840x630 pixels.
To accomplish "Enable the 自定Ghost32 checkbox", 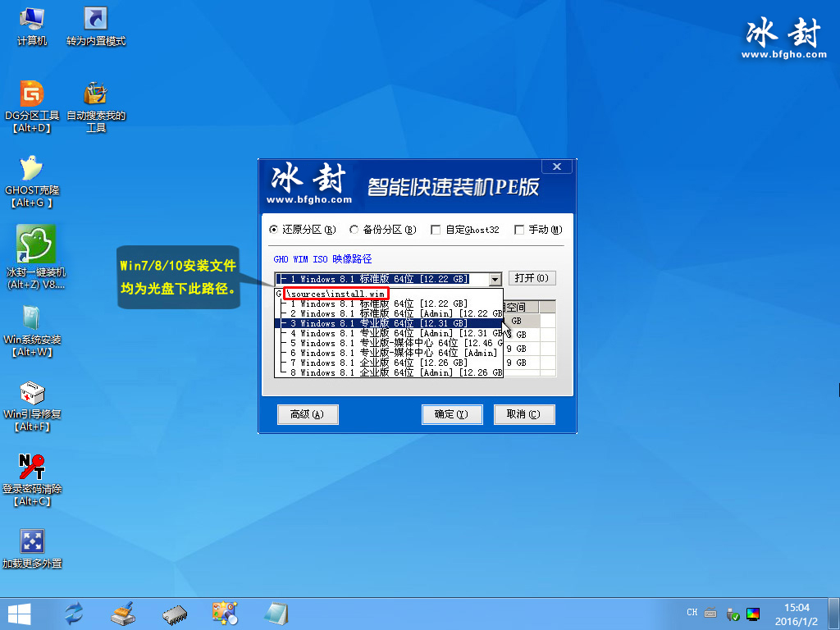I will point(436,230).
